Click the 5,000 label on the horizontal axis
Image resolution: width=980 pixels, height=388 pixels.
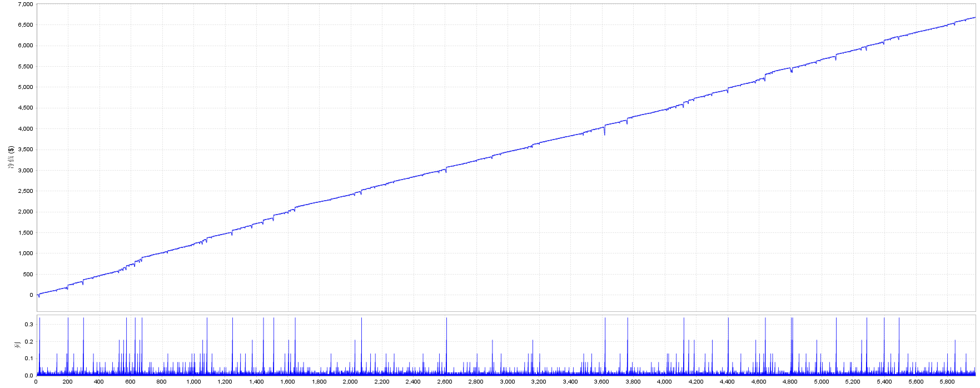point(822,382)
